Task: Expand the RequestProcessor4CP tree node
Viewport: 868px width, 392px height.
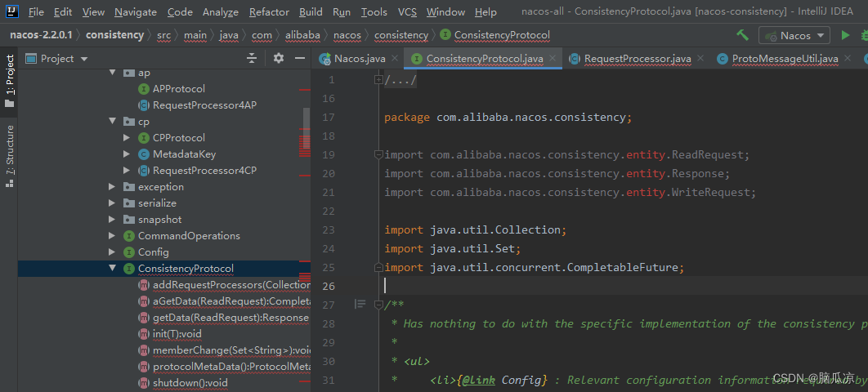Action: pyautogui.click(x=127, y=171)
